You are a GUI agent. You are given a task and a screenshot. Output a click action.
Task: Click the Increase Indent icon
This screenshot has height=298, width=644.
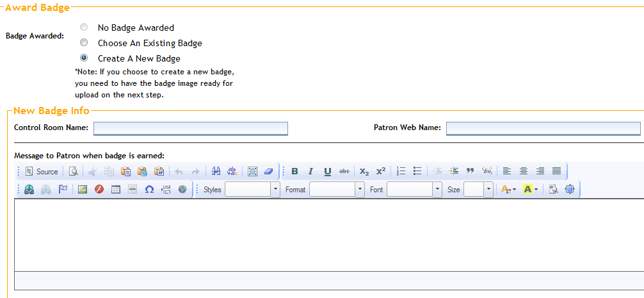[x=453, y=171]
